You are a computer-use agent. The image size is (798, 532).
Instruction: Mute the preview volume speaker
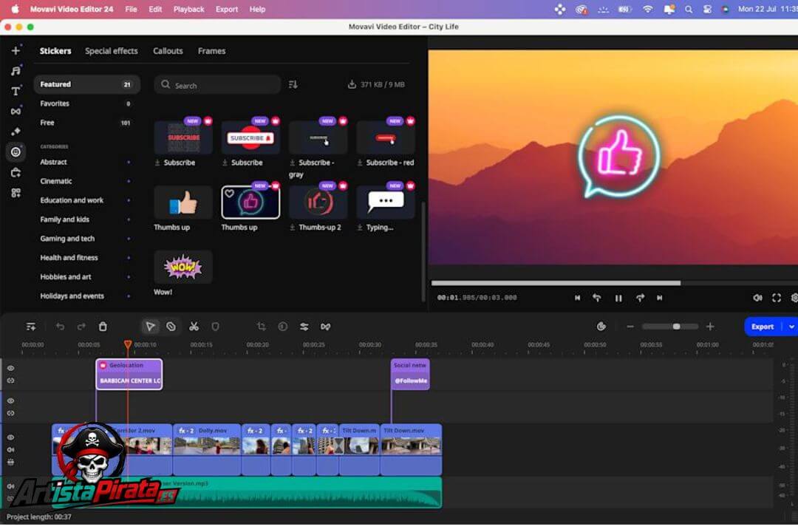click(757, 298)
